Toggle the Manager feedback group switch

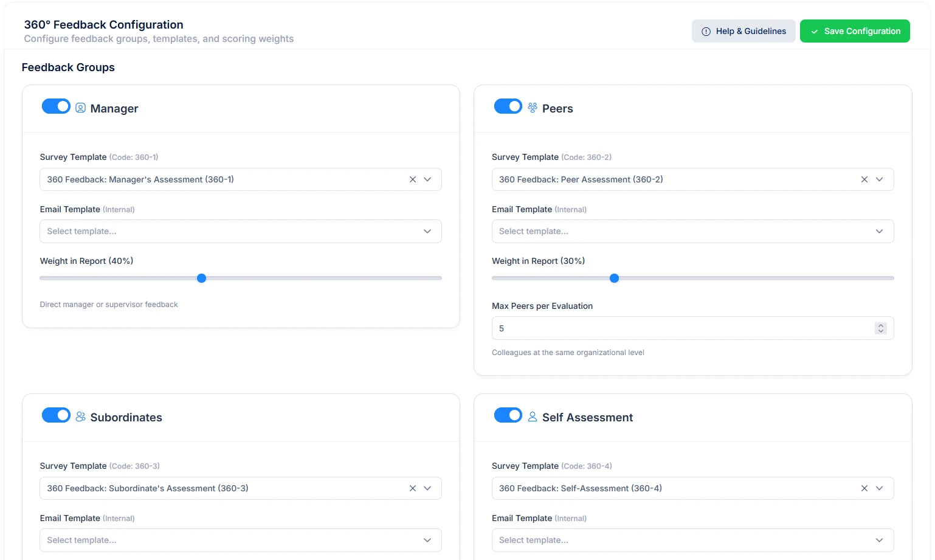[x=56, y=106]
